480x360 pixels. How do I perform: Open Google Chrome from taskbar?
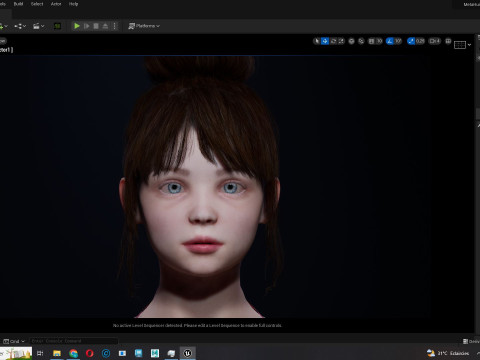(73, 353)
